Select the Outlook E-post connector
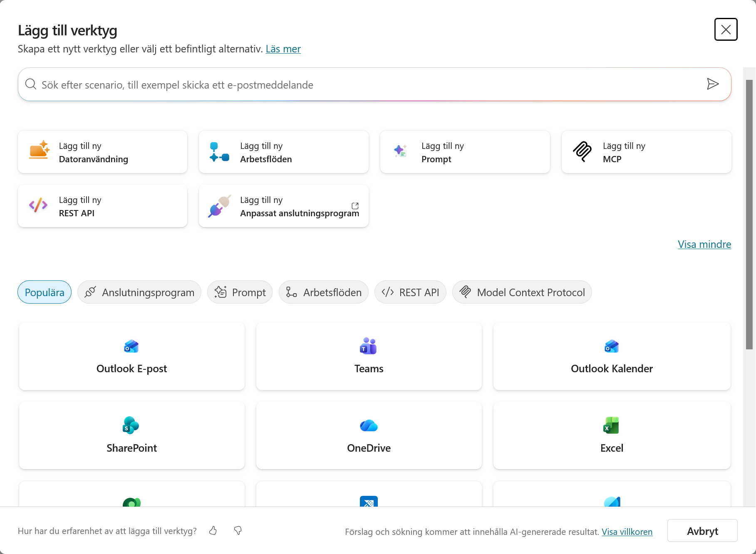The image size is (756, 554). pos(132,356)
